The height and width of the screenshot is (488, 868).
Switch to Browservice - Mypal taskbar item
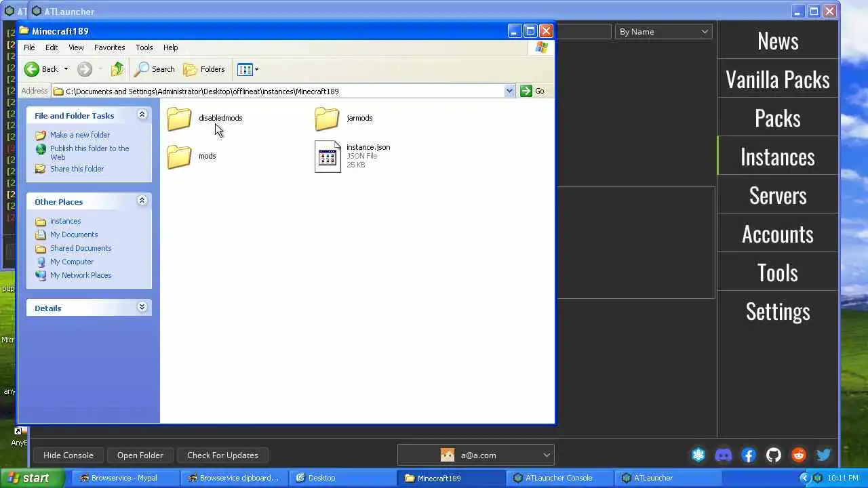(125, 478)
